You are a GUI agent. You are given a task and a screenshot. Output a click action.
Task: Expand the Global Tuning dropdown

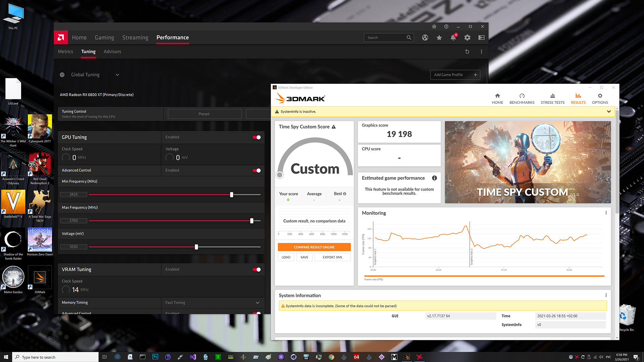click(117, 75)
